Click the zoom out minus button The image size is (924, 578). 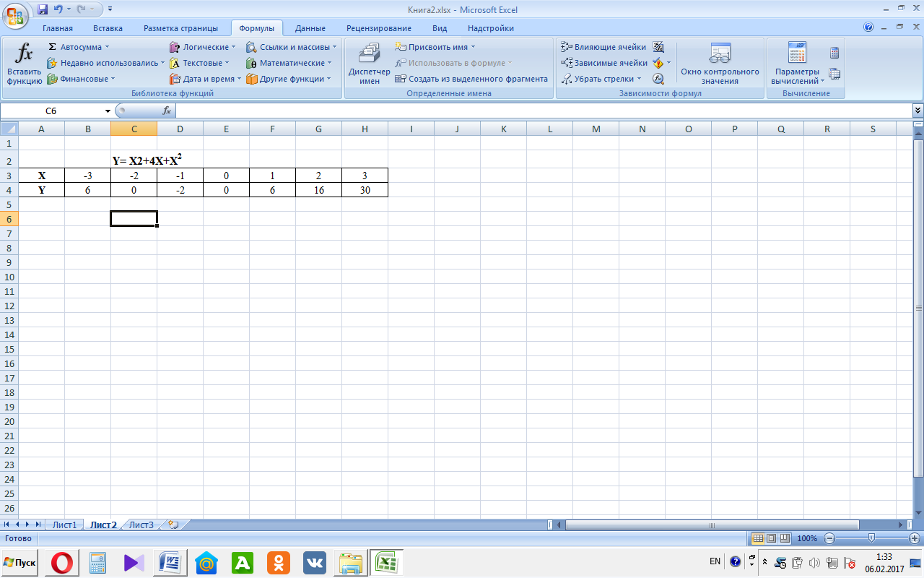(x=829, y=538)
